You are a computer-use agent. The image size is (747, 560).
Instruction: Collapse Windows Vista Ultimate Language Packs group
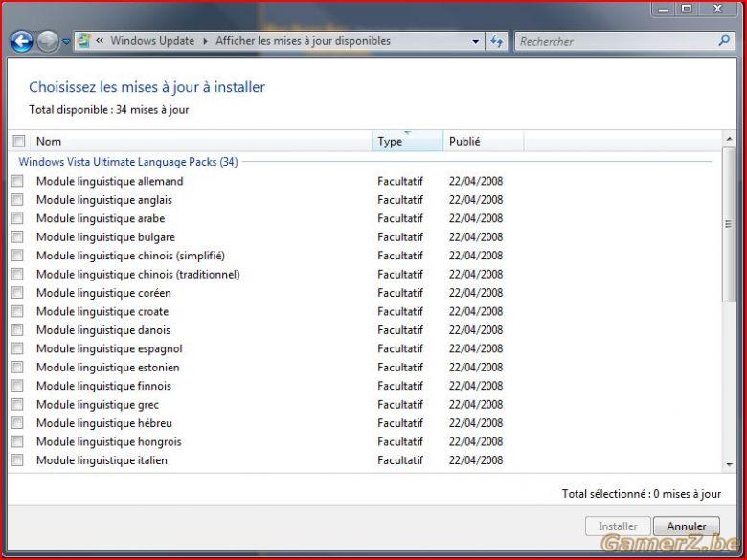coord(127,162)
